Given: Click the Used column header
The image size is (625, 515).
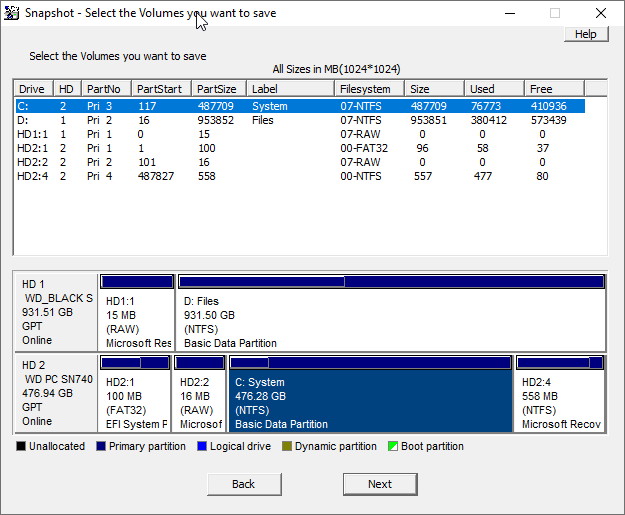Looking at the screenshot, I should tap(494, 88).
